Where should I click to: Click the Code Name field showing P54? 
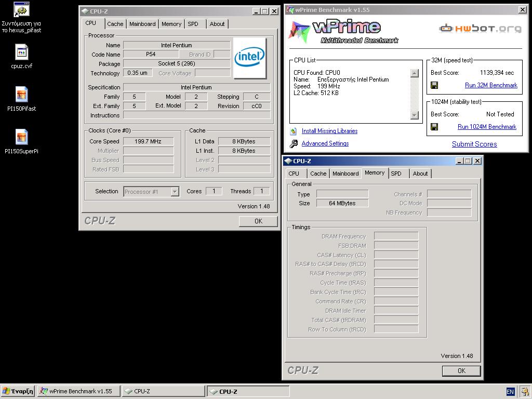151,54
